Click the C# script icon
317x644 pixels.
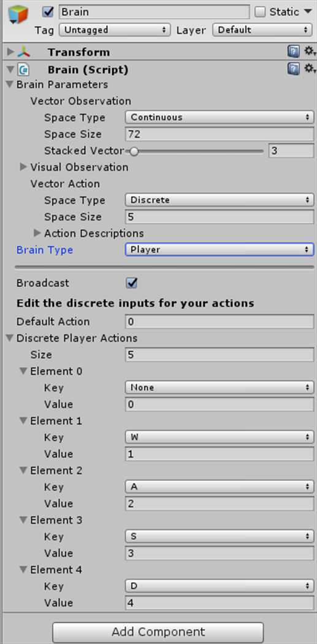point(23,70)
